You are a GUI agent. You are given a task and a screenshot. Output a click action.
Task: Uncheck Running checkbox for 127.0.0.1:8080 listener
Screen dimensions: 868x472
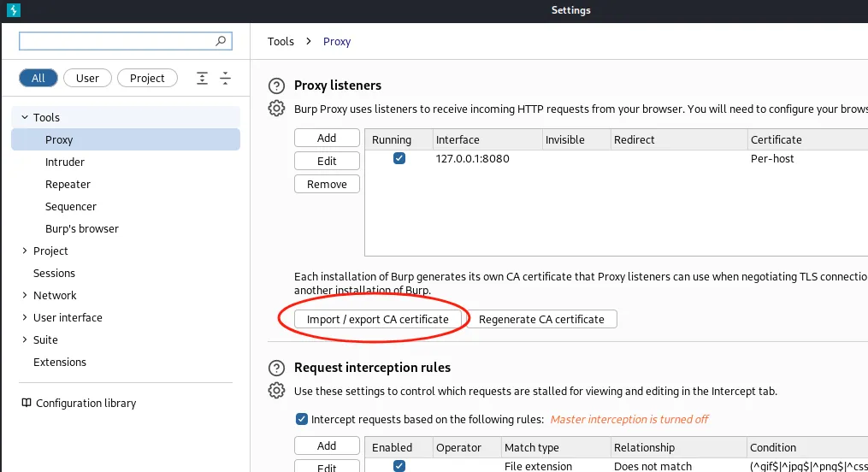399,158
